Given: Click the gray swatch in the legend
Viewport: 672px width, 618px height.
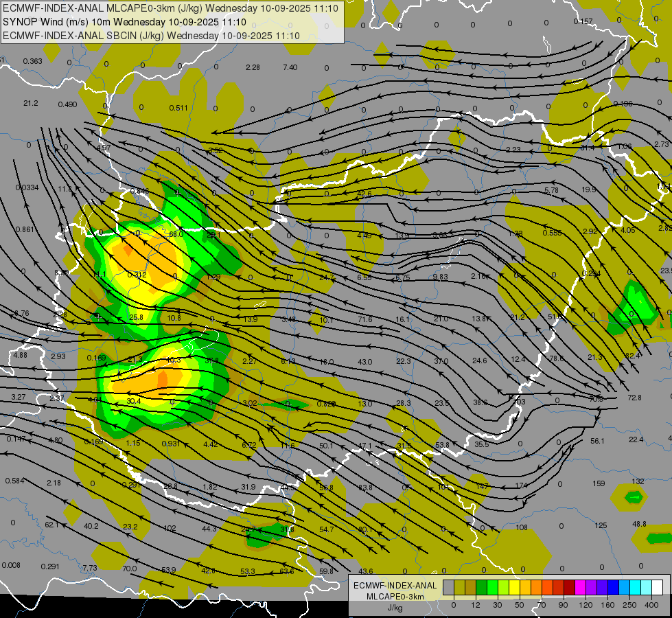Looking at the screenshot, I should tap(448, 587).
